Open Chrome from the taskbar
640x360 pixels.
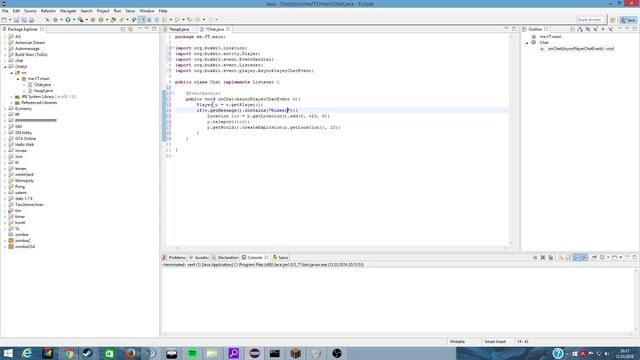point(69,353)
